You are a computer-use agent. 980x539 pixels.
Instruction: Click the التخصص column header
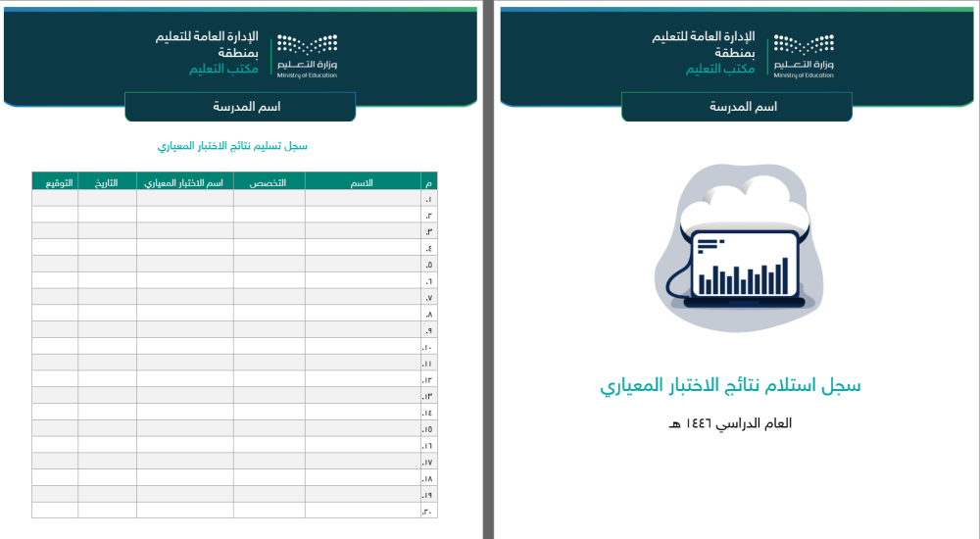click(269, 182)
